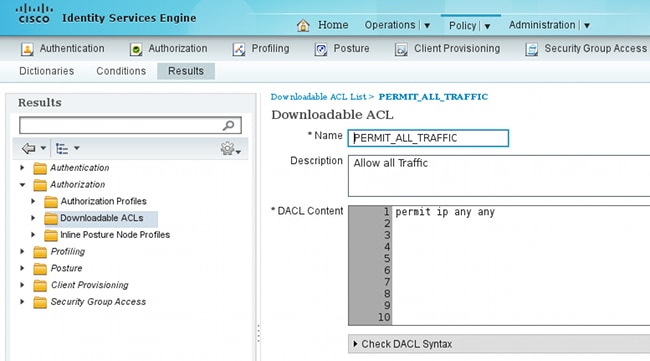The image size is (650, 361).
Task: Open the Profiling policy section
Action: click(x=270, y=48)
